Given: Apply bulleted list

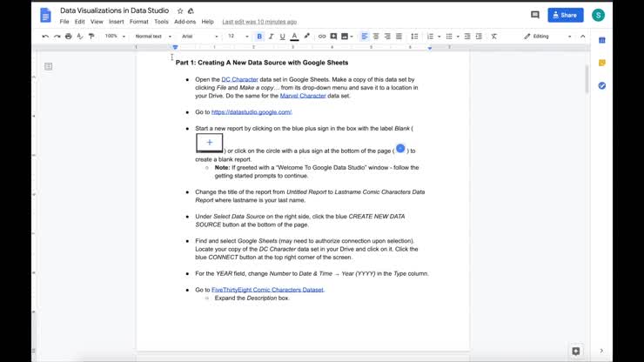Looking at the screenshot, I should click(x=449, y=37).
